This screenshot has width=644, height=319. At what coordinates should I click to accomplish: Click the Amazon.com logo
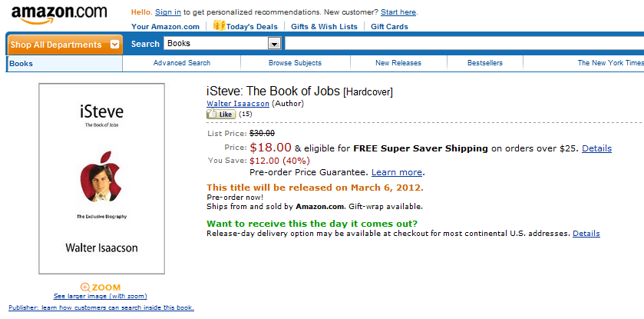click(x=59, y=15)
